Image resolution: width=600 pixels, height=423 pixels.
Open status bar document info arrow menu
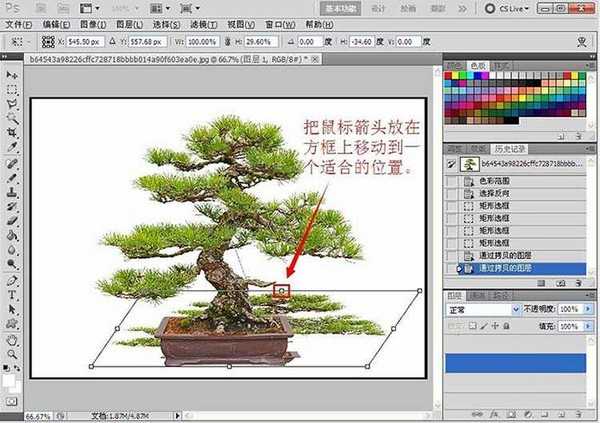pos(177,415)
